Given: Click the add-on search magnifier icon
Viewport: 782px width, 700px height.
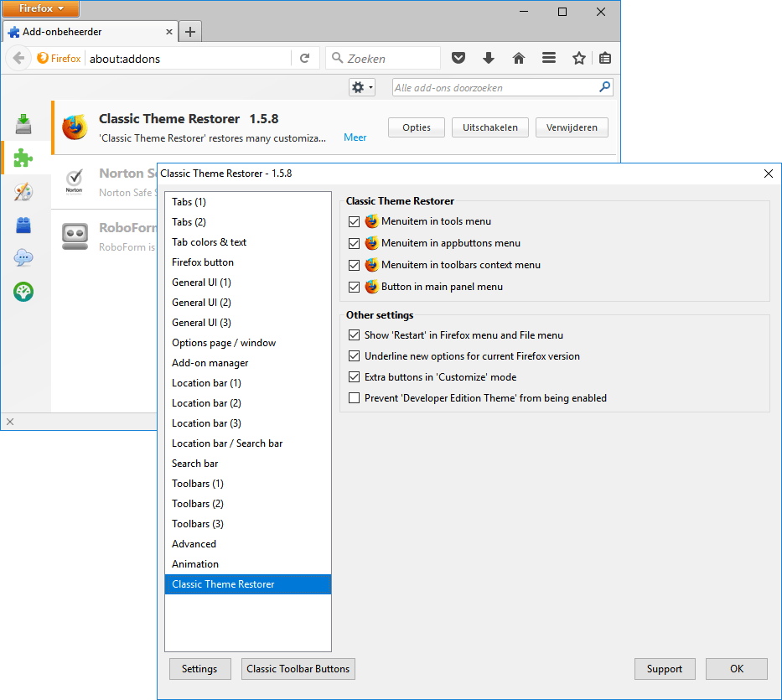Looking at the screenshot, I should click(x=604, y=87).
